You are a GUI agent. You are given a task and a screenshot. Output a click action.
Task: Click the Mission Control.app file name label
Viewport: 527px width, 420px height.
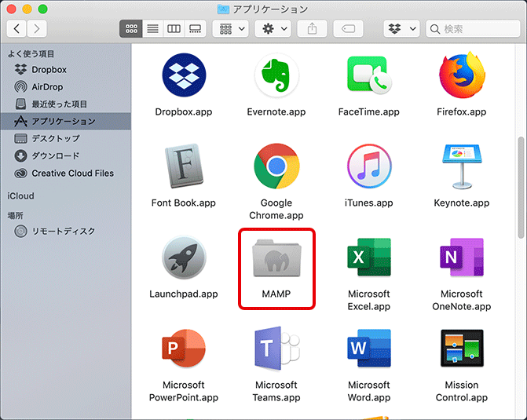462,391
